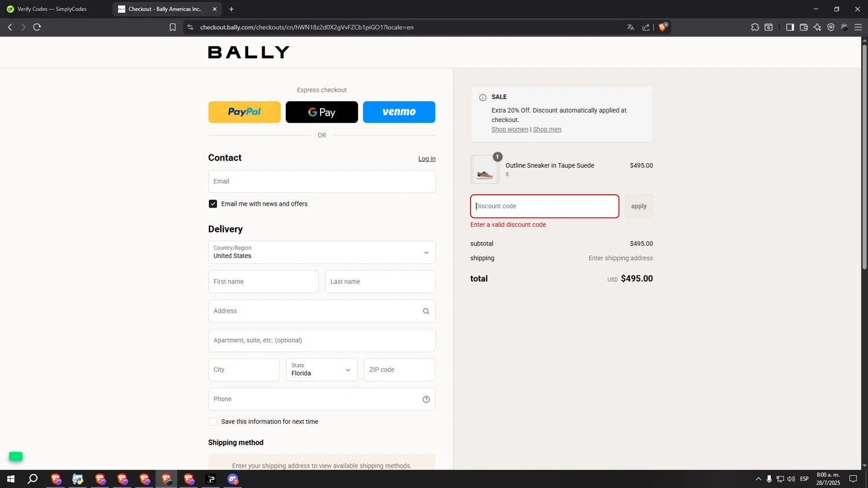Open the volume control in tray
Screen dimensions: 868x488
point(791,479)
